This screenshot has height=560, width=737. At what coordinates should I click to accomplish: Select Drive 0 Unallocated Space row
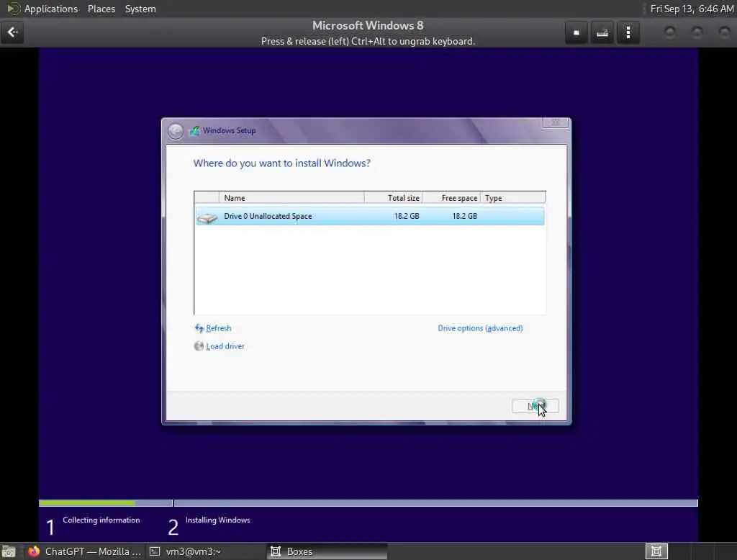(370, 216)
